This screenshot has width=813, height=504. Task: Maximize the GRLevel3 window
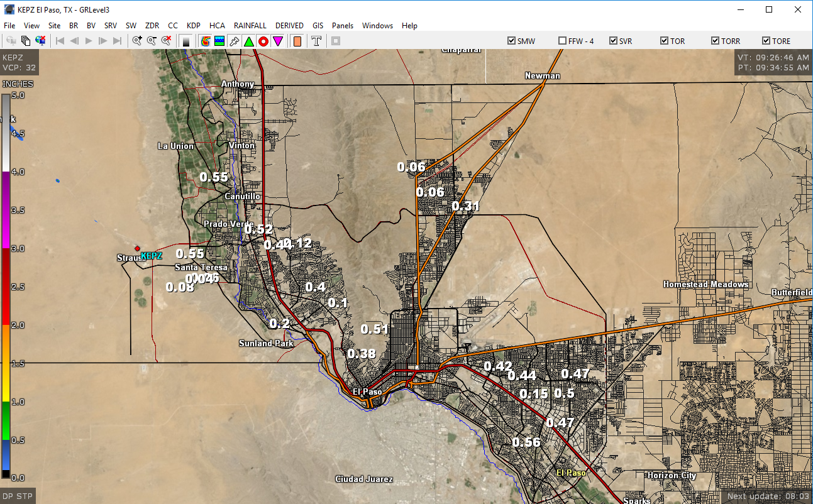(769, 9)
